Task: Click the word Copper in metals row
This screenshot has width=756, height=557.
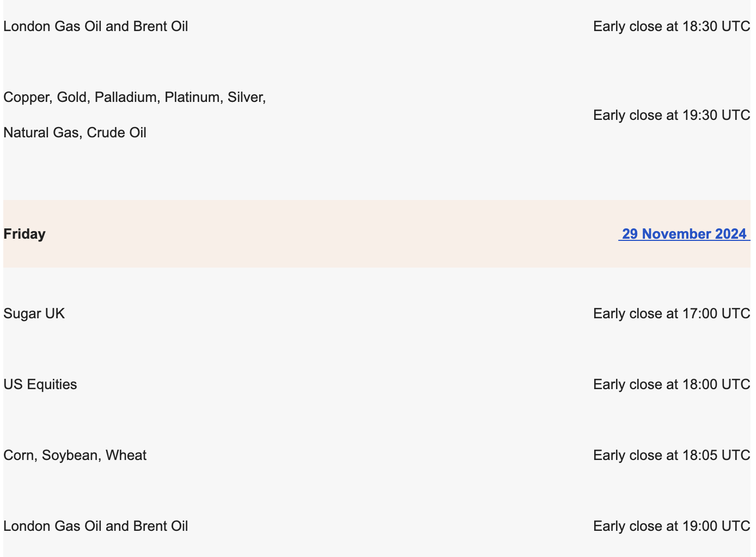Action: click(26, 97)
